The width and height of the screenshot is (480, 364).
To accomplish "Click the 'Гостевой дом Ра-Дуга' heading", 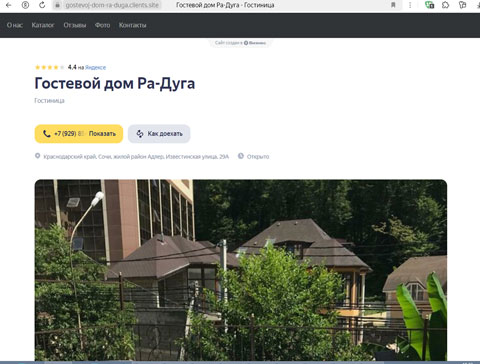I will (x=115, y=83).
